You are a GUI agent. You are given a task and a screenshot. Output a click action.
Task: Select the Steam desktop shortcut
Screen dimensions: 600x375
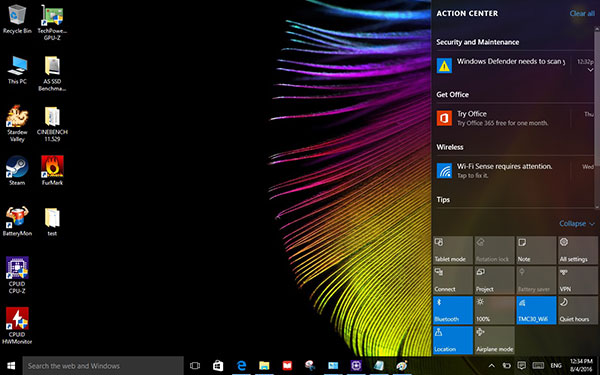click(x=17, y=171)
